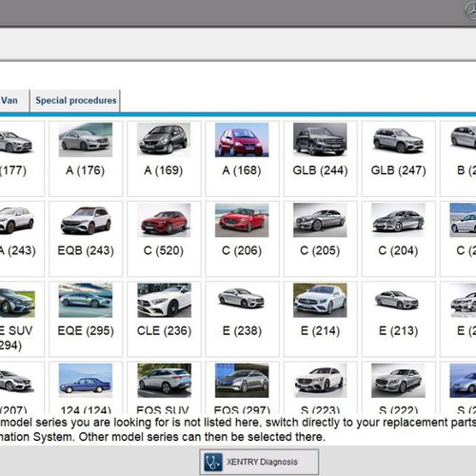Pick the GLB (247) vehicle image
The height and width of the screenshot is (476, 476).
click(398, 140)
